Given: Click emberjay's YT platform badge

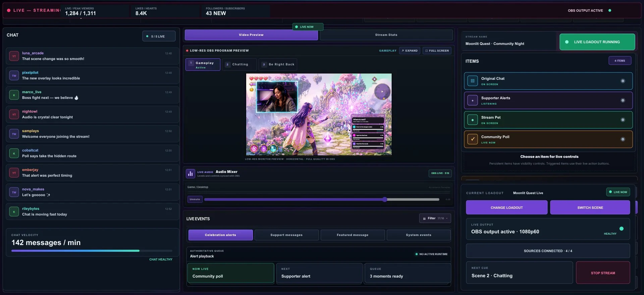Looking at the screenshot, I should (14, 173).
